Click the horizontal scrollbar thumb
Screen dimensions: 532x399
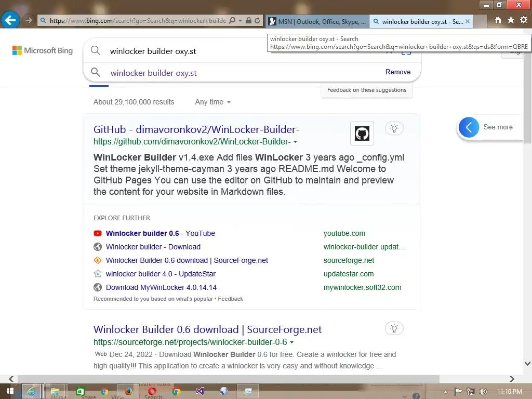click(229, 379)
